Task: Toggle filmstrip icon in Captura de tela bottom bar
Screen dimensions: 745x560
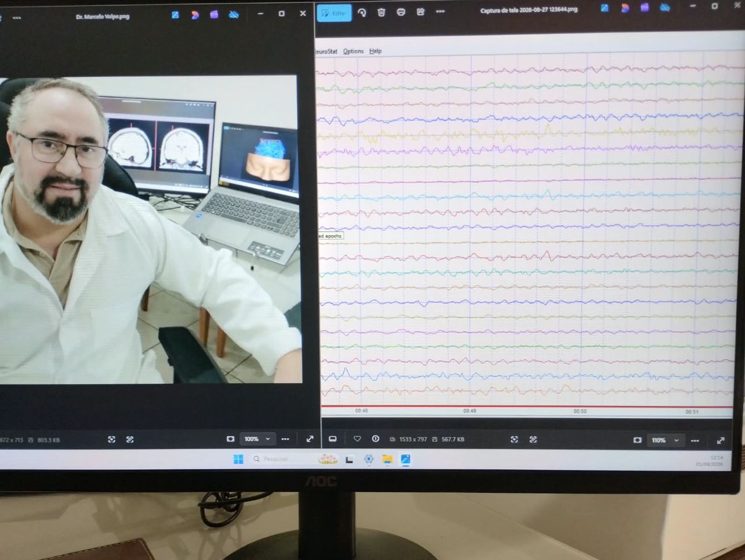Action: [x=332, y=439]
